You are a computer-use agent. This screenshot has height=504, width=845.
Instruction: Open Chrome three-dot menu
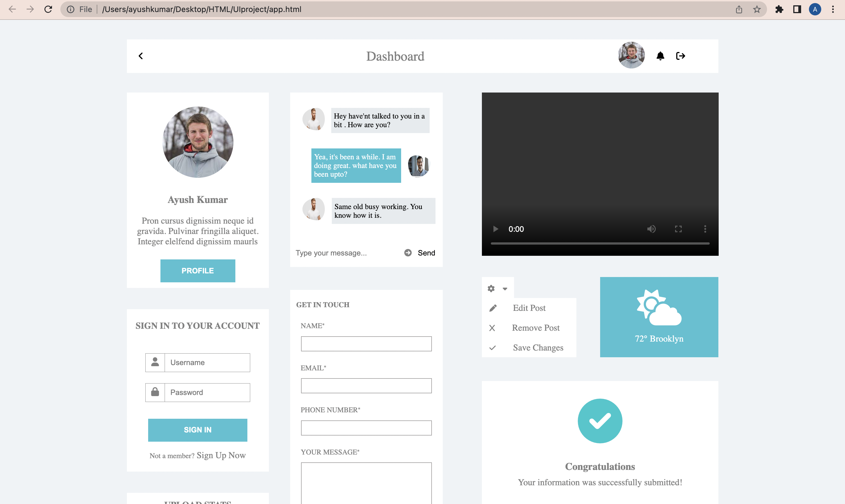click(833, 9)
